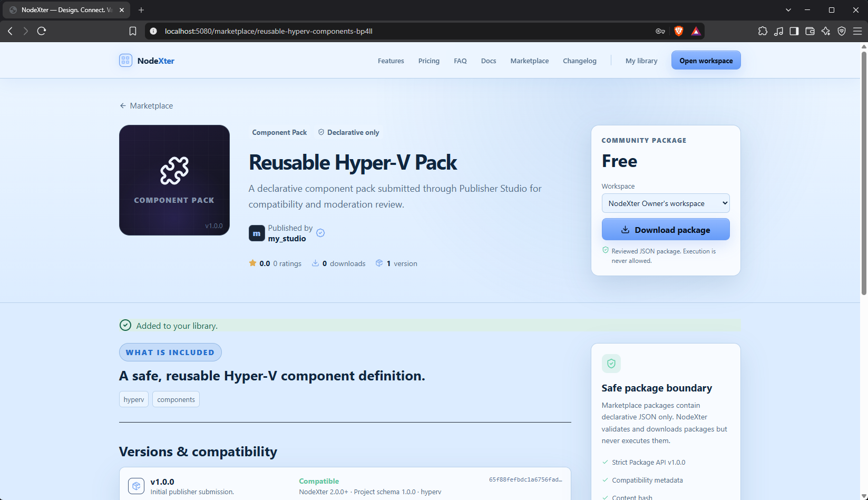The image size is (868, 500).
Task: Click the checkmark icon beside Added to your library
Action: [125, 325]
